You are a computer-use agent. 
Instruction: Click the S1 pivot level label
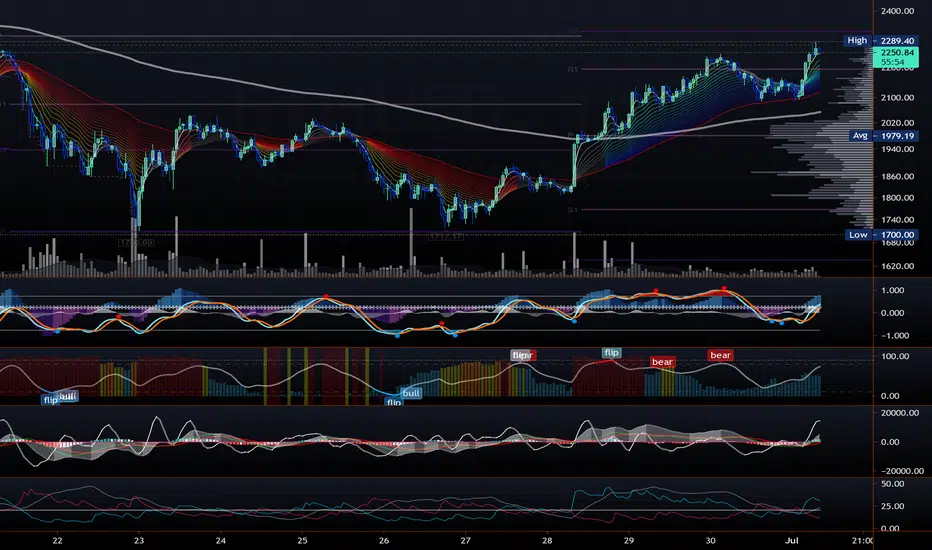tap(572, 210)
